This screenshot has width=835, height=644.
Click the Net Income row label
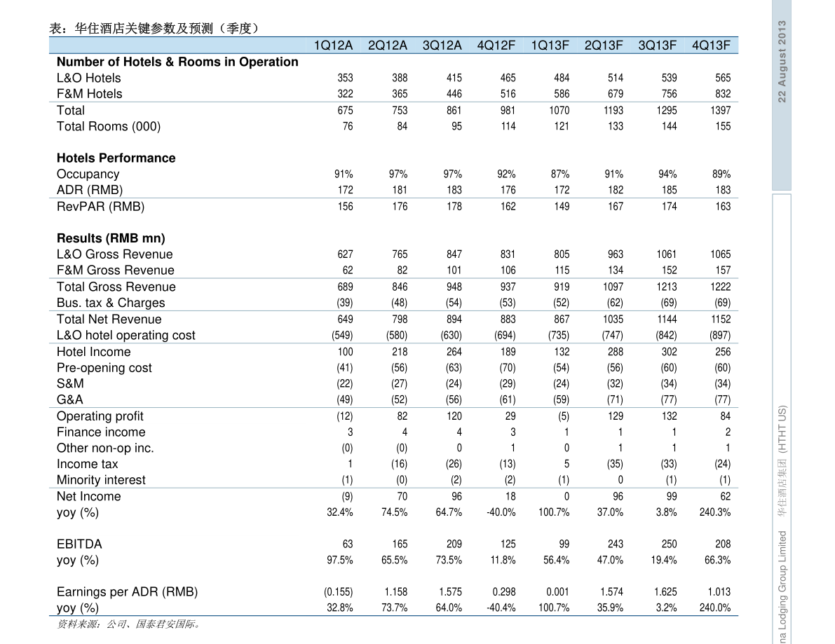tap(89, 496)
